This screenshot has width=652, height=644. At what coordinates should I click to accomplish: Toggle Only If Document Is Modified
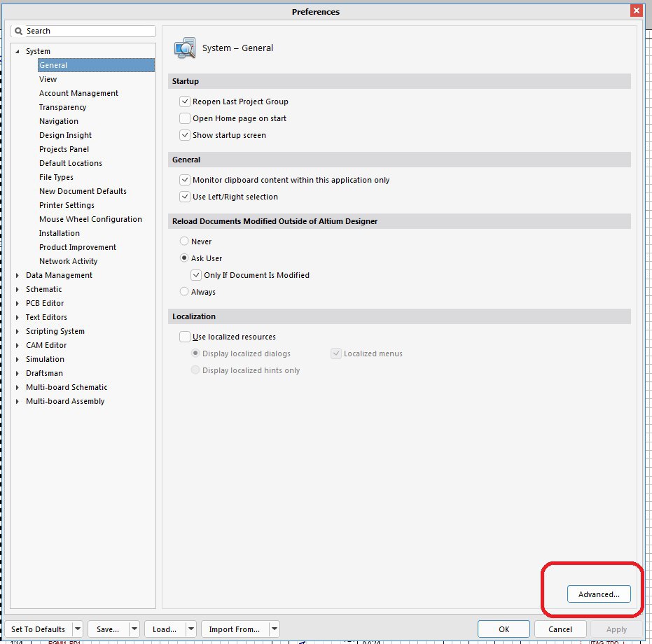196,275
